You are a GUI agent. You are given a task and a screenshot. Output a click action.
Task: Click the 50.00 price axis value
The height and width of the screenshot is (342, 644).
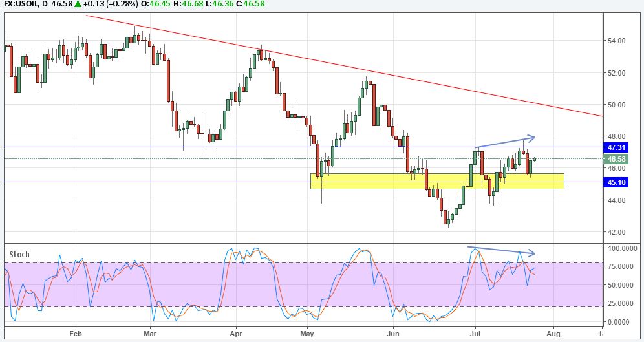click(x=616, y=105)
